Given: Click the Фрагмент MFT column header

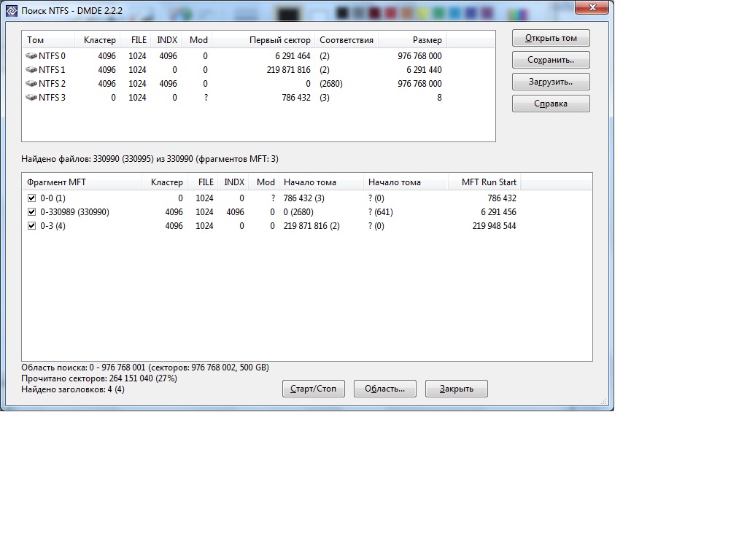Looking at the screenshot, I should point(57,182).
